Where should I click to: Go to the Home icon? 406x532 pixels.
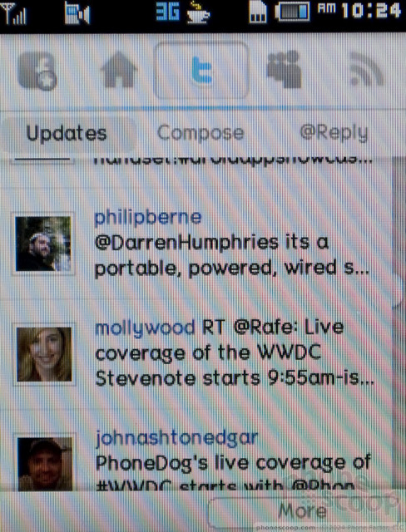pos(118,70)
